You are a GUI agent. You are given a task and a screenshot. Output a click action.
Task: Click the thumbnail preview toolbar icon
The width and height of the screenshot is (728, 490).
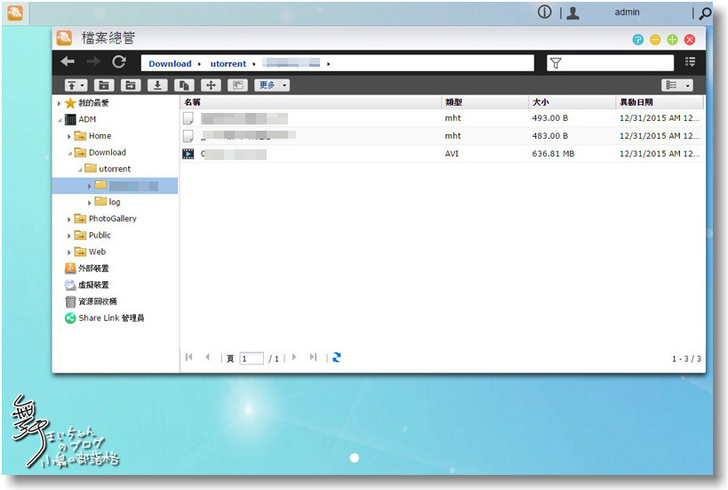pyautogui.click(x=238, y=85)
